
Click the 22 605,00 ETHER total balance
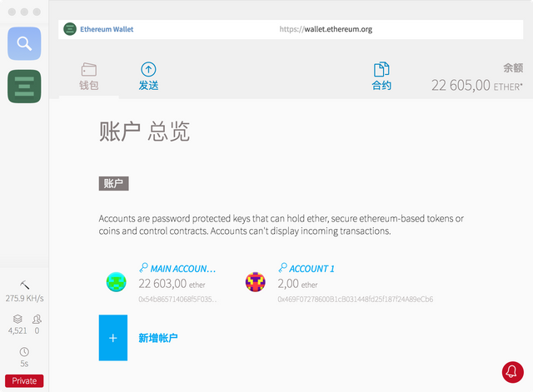click(477, 85)
